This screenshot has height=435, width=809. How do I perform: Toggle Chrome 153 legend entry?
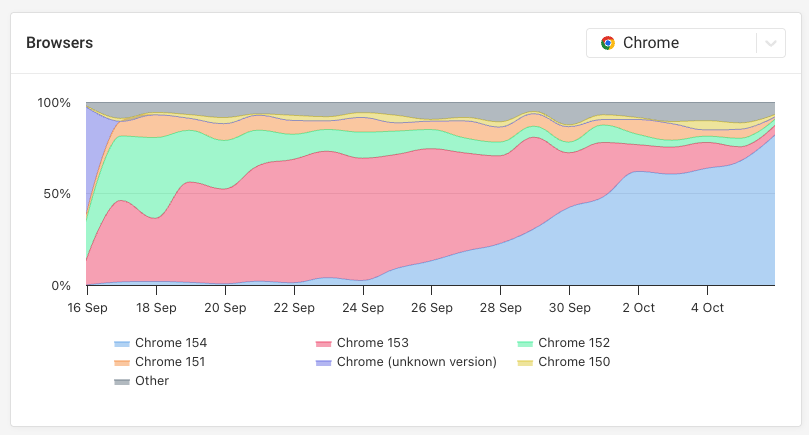[362, 343]
